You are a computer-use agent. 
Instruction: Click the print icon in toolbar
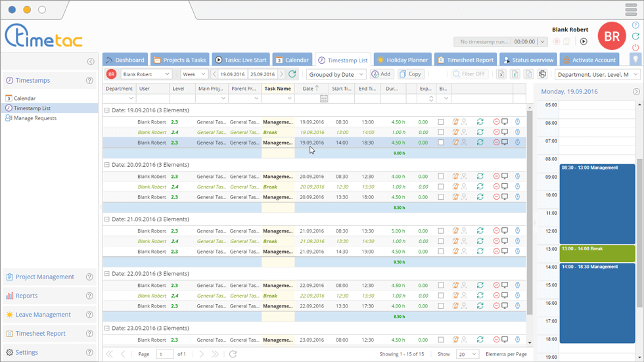[x=542, y=74]
